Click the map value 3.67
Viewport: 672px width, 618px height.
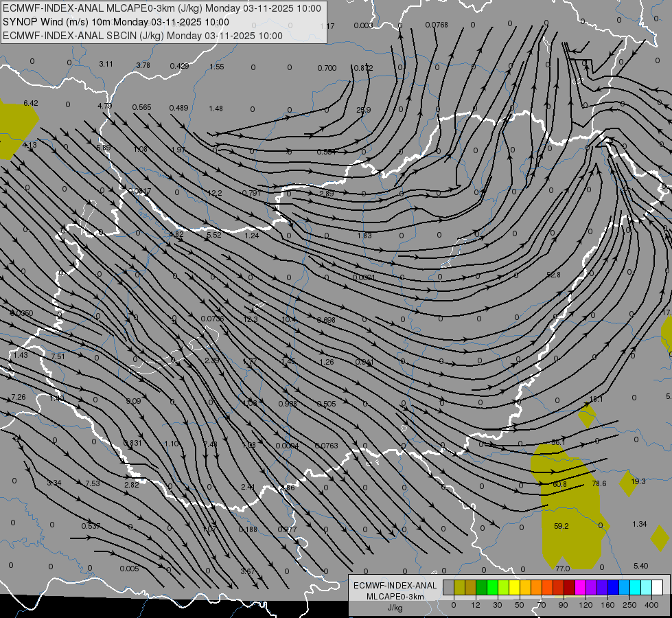pos(248,571)
